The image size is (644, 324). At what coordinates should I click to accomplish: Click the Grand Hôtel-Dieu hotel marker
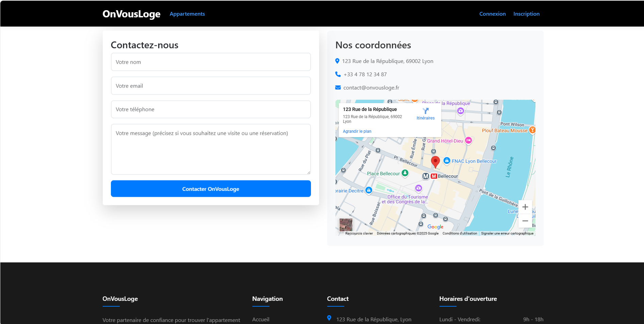[x=468, y=140]
